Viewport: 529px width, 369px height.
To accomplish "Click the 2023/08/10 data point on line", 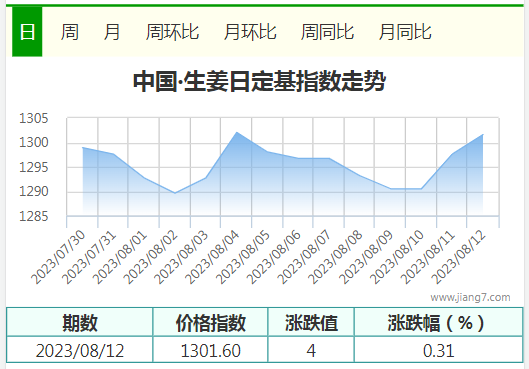I will click(421, 189).
